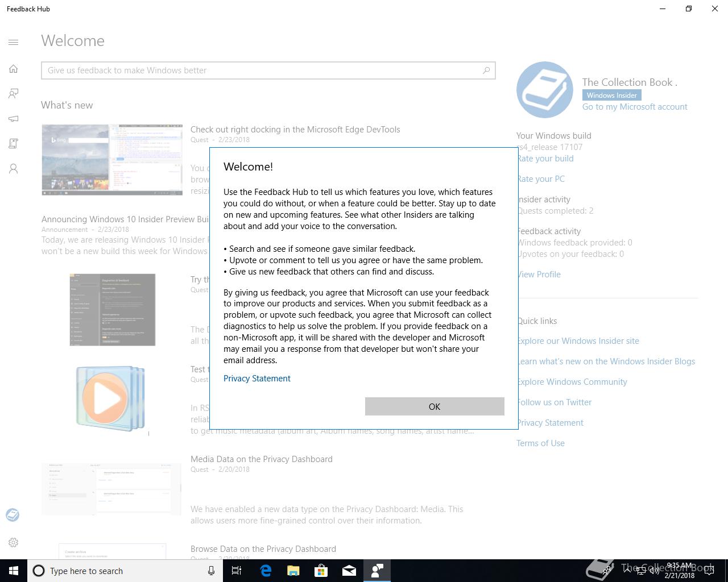The image size is (728, 582).
Task: Open Mail app from taskbar
Action: pos(349,571)
